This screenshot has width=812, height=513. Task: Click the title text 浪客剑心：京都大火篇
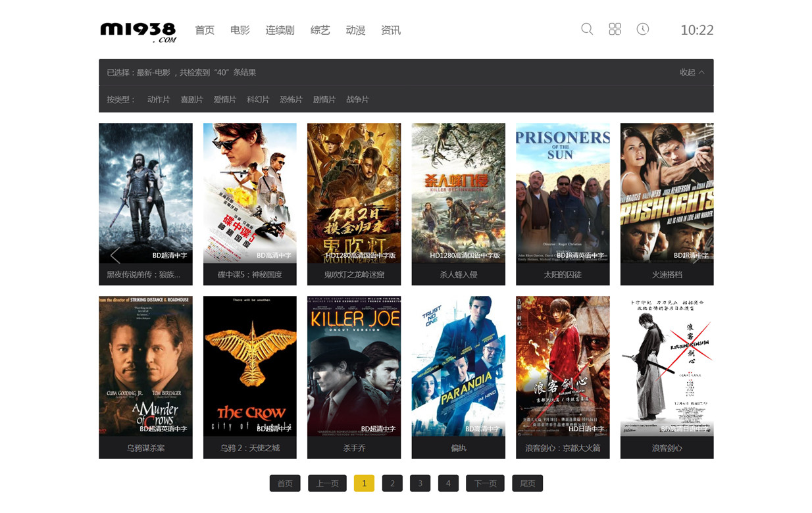tap(563, 448)
